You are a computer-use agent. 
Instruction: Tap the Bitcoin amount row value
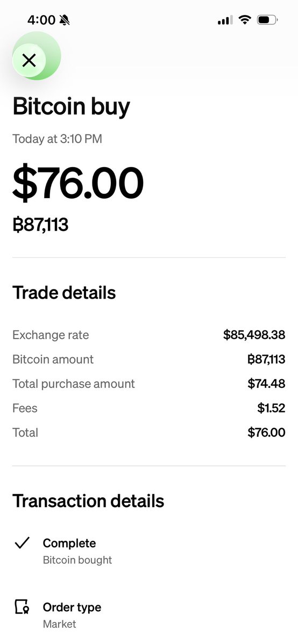pyautogui.click(x=266, y=359)
